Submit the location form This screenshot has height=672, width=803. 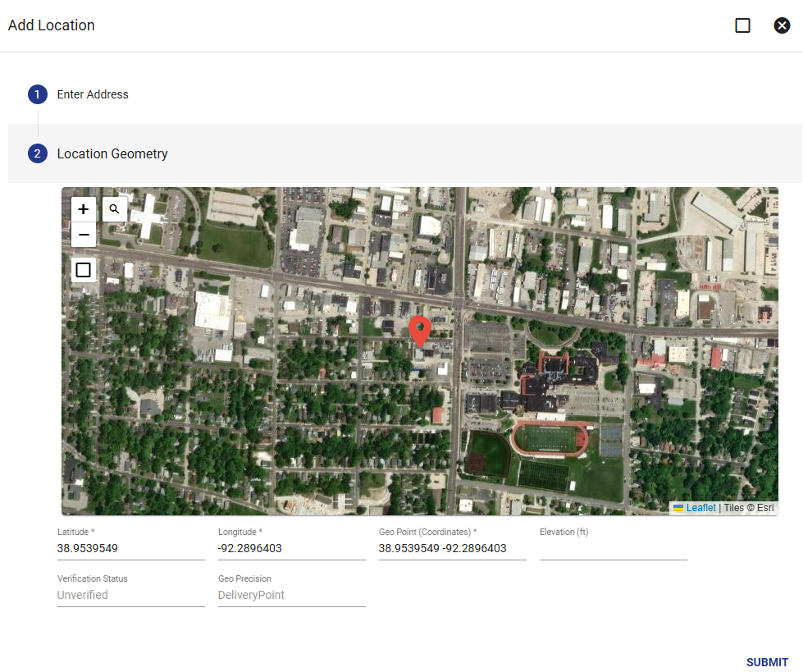(x=767, y=662)
